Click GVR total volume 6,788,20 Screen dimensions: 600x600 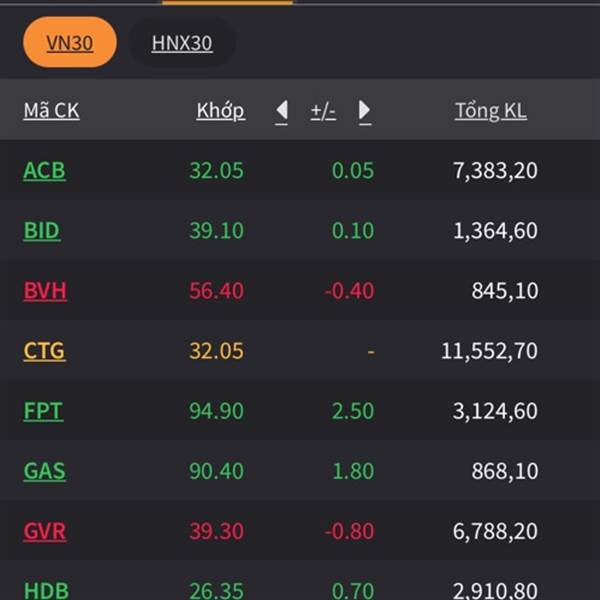pyautogui.click(x=496, y=531)
